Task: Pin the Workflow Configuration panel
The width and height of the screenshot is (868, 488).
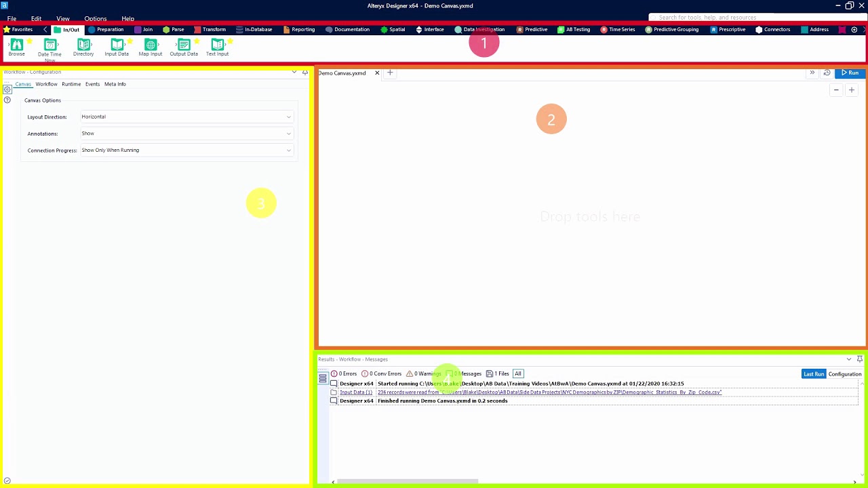Action: pyautogui.click(x=304, y=72)
